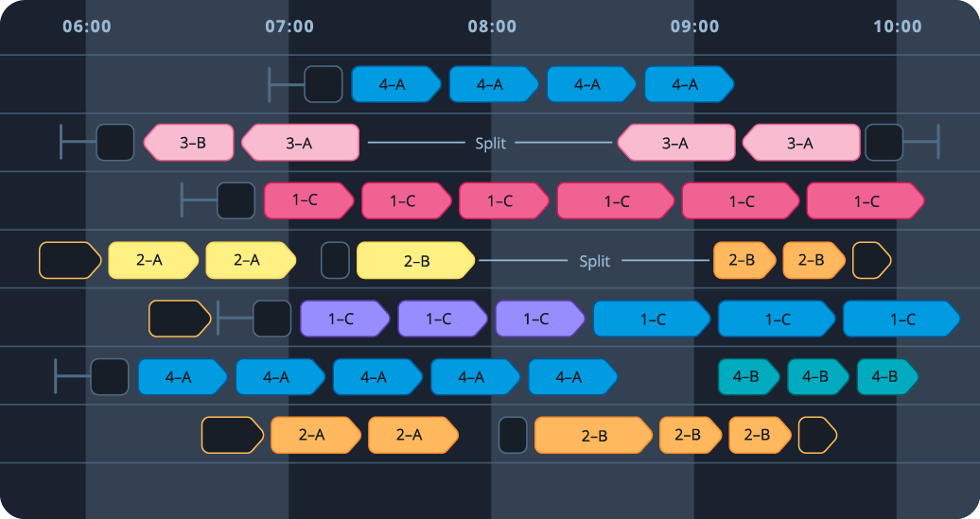Click the 10:00 time marker
Screen dimensions: 980x519
click(897, 26)
